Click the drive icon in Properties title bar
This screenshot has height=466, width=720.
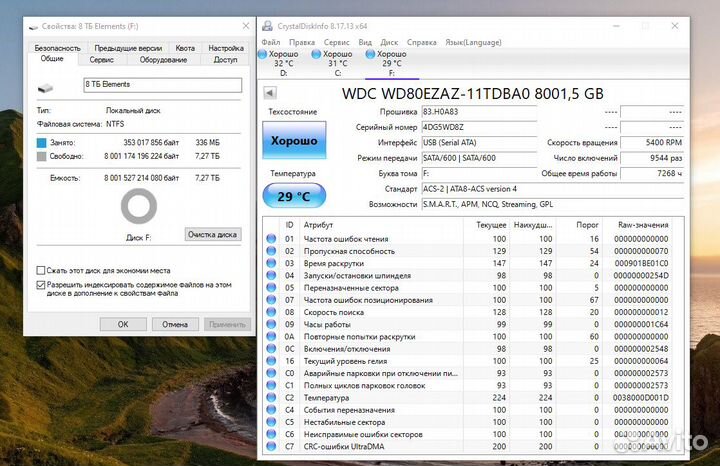click(x=33, y=27)
